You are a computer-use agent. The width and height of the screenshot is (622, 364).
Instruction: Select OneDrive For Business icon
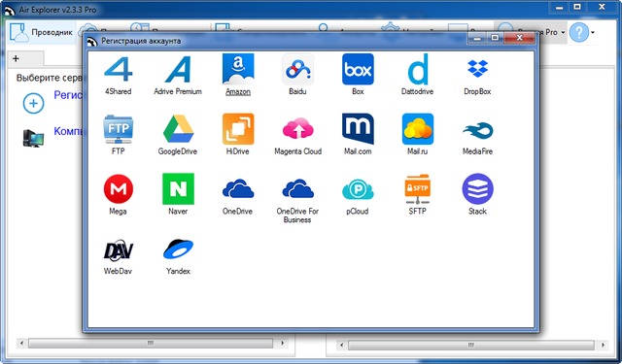[x=297, y=189]
